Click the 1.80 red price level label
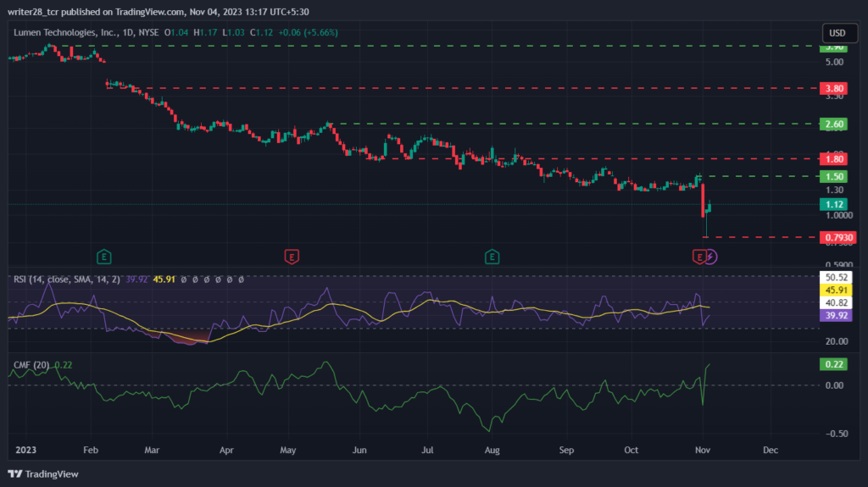Image resolution: width=868 pixels, height=487 pixels. point(834,159)
